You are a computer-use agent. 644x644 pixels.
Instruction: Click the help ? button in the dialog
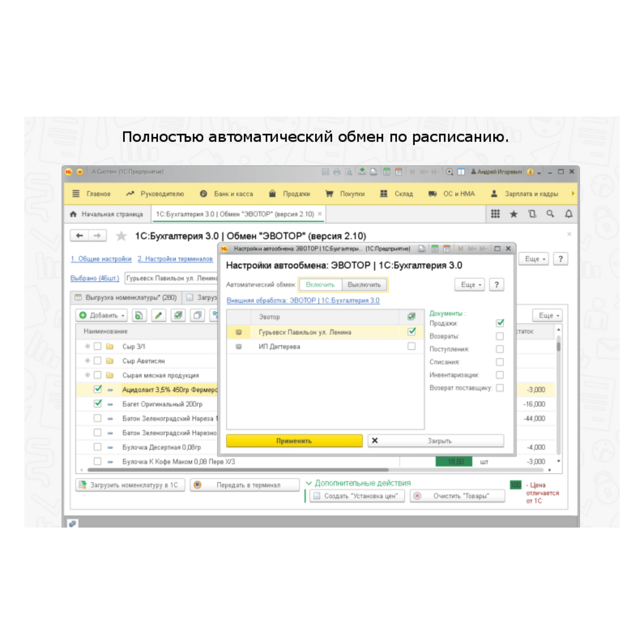tap(497, 285)
